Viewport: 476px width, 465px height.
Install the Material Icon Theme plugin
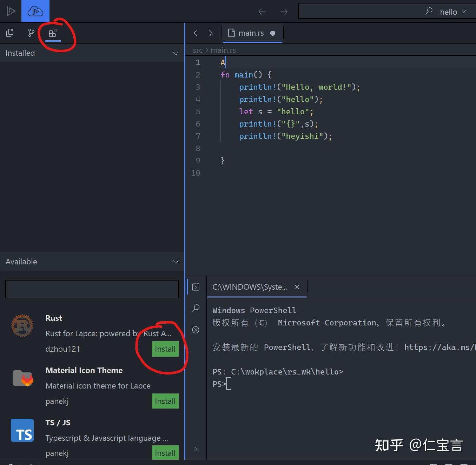click(165, 401)
